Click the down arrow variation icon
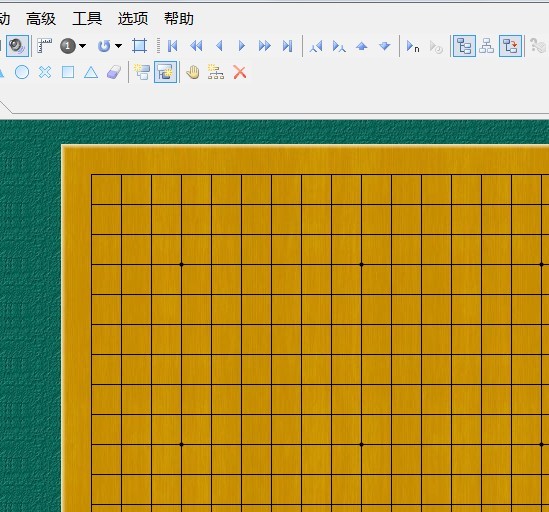This screenshot has height=512, width=549. point(385,46)
